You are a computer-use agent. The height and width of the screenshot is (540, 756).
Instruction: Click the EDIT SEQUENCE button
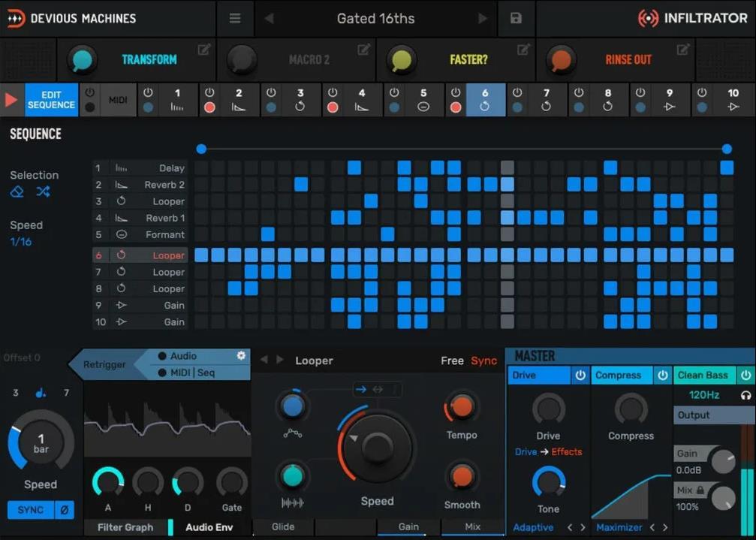coord(51,100)
